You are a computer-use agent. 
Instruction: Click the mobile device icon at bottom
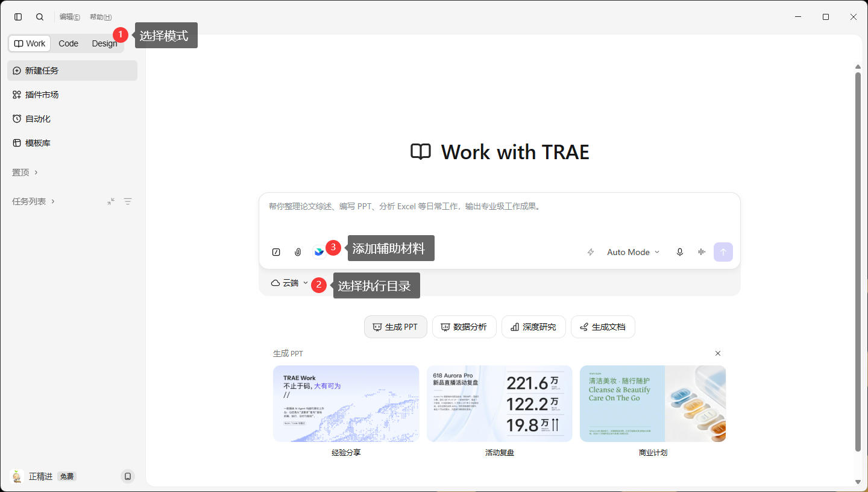pos(128,476)
